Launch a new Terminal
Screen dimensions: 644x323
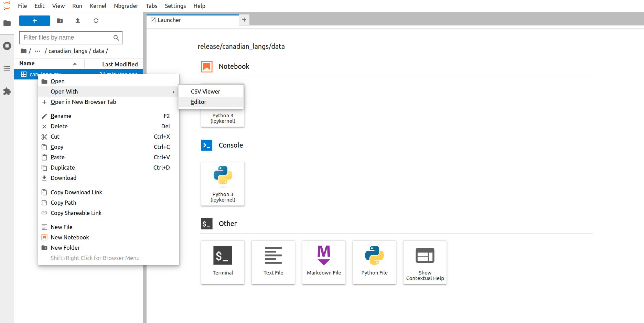click(x=223, y=262)
